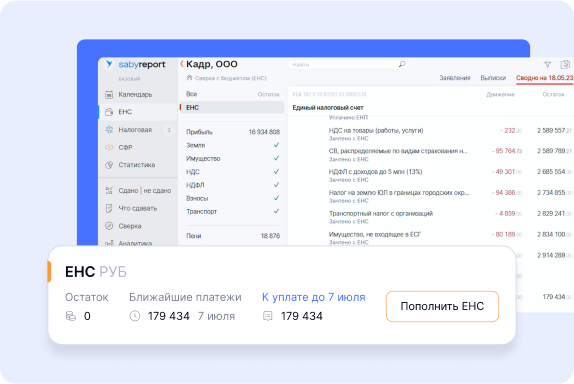Click the checkmark in the Имущество row
The width and height of the screenshot is (574, 384).
pos(276,158)
